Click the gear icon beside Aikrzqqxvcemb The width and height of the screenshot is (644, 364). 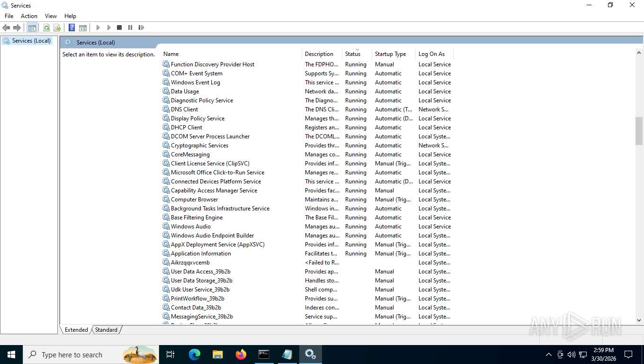tap(166, 262)
